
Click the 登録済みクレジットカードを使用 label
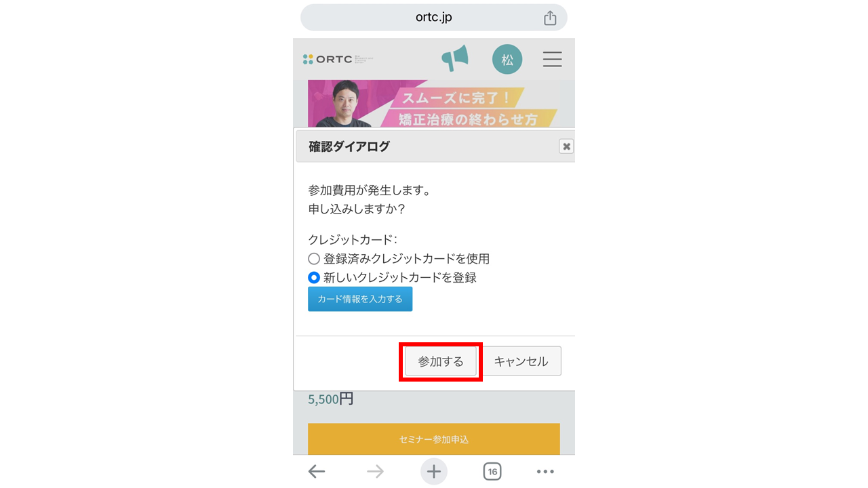pyautogui.click(x=406, y=259)
